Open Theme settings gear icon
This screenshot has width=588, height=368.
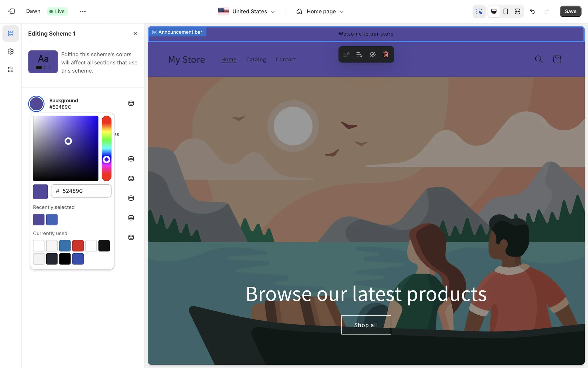pos(11,52)
